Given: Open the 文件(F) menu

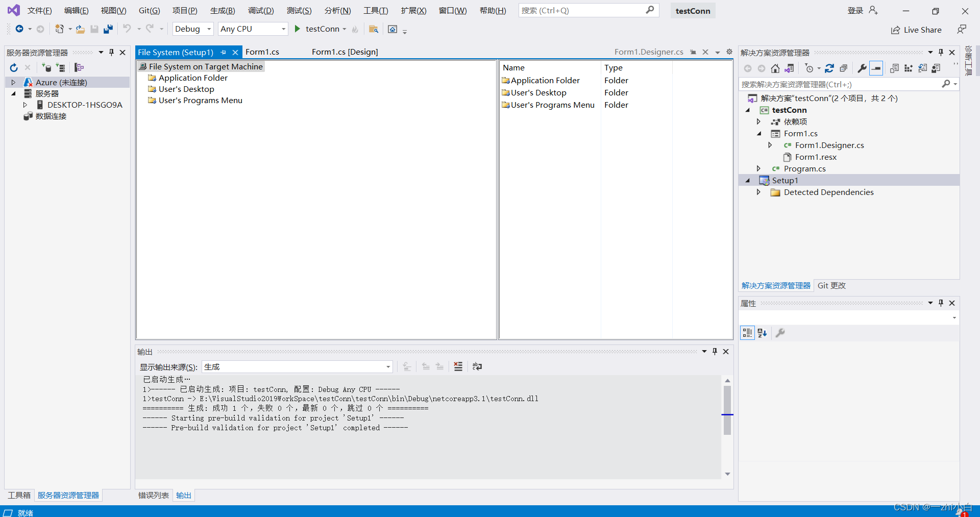Looking at the screenshot, I should tap(39, 10).
